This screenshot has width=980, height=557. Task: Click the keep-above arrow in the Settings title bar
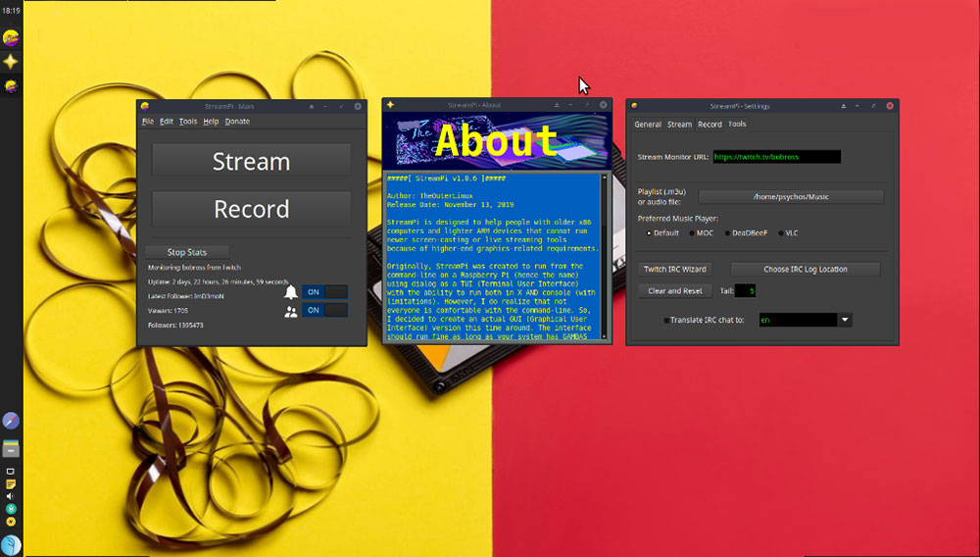(x=843, y=106)
